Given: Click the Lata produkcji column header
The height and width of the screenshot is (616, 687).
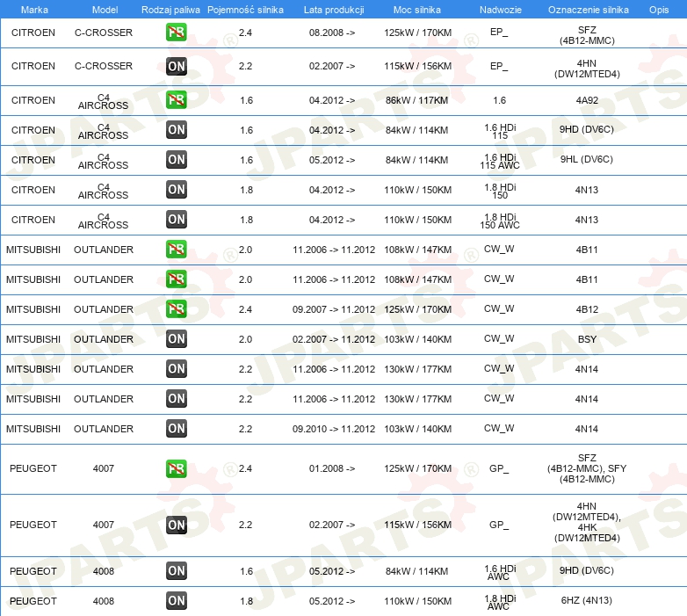Looking at the screenshot, I should [x=333, y=9].
